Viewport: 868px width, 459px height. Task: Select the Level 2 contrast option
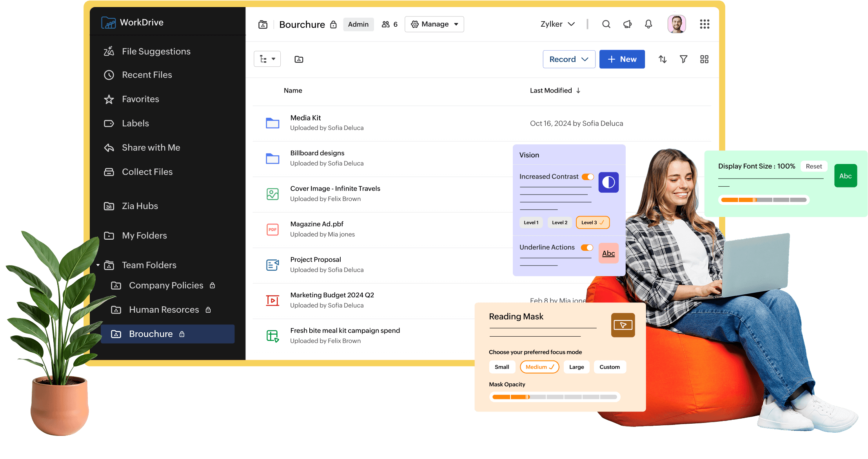[559, 222]
